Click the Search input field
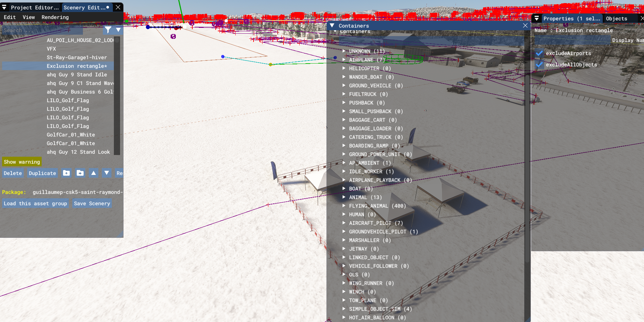This screenshot has height=322, width=644. pos(42,30)
